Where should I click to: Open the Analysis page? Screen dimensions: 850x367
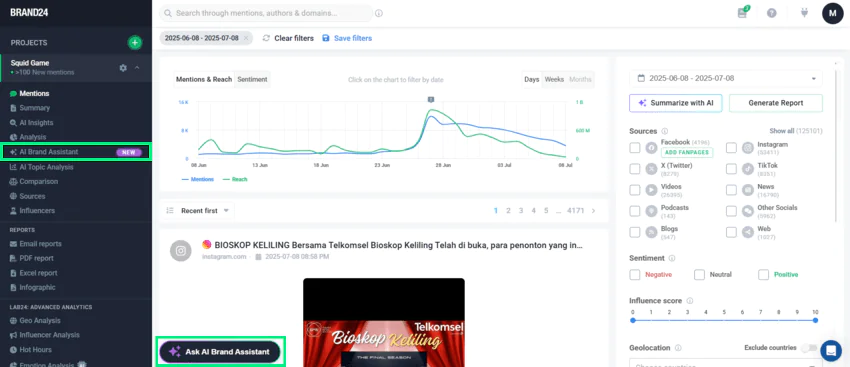tap(33, 137)
